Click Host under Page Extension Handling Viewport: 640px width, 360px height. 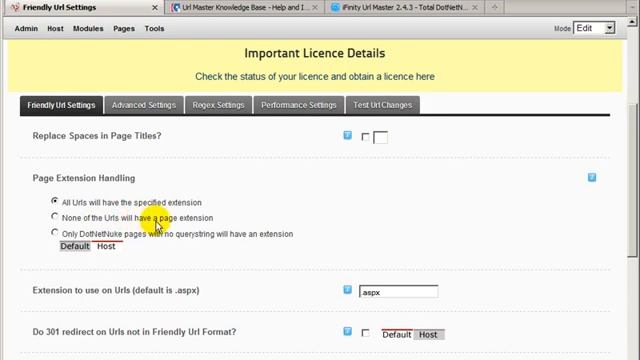point(106,246)
